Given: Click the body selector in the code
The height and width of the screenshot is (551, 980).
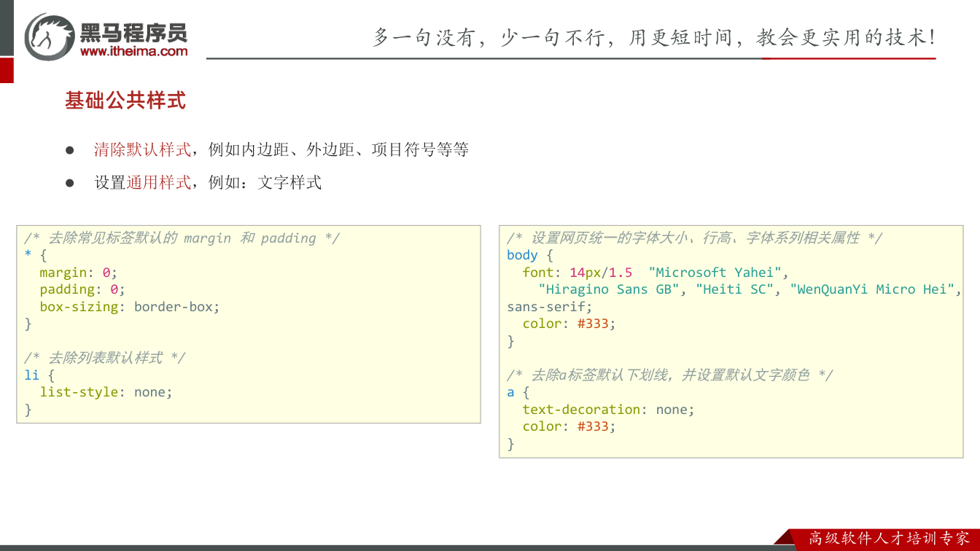Looking at the screenshot, I should [x=522, y=255].
